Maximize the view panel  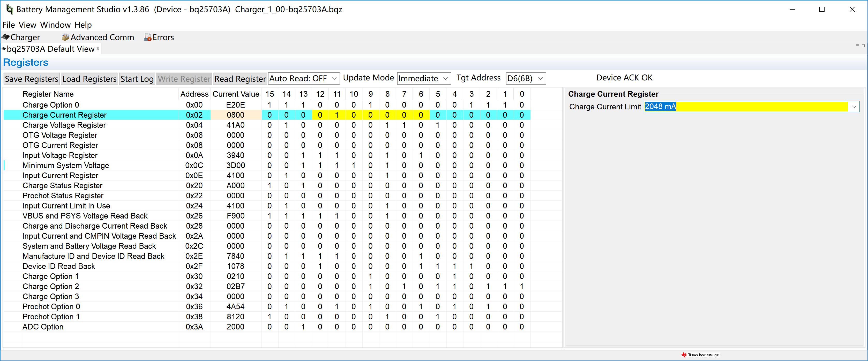[863, 46]
